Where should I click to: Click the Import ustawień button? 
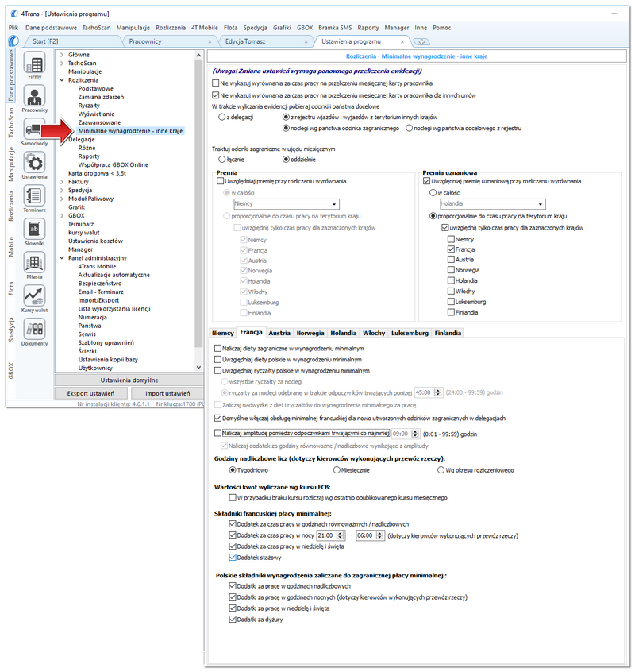point(167,393)
